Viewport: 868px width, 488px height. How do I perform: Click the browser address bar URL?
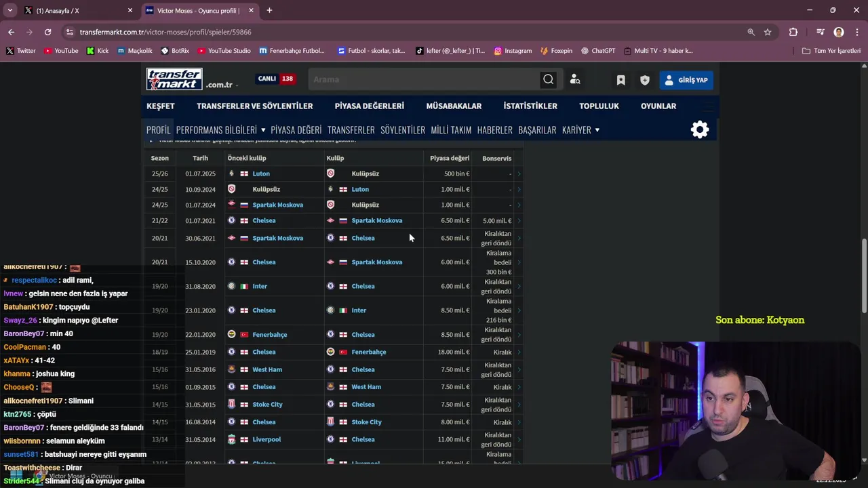tap(165, 32)
